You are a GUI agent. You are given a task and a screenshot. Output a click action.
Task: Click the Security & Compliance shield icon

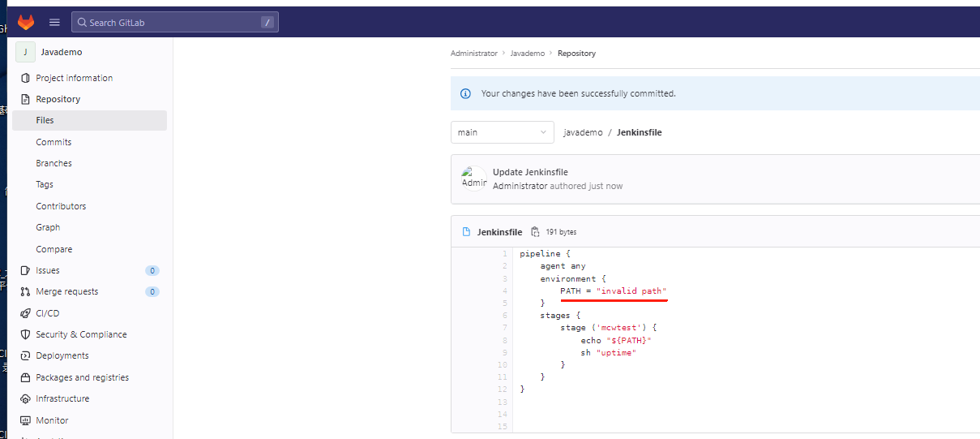tap(25, 334)
